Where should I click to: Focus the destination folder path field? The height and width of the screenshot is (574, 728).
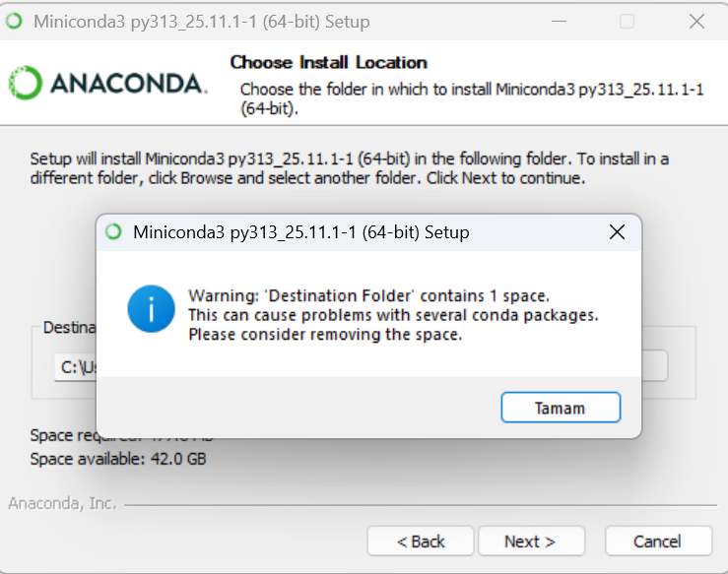coord(73,367)
